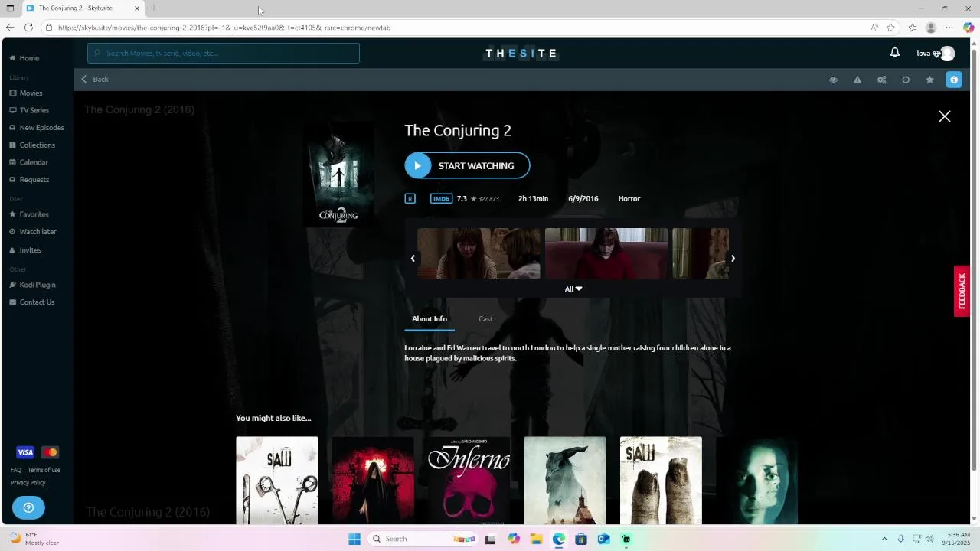
Task: Open the lova user profile avatar
Action: [x=948, y=54]
